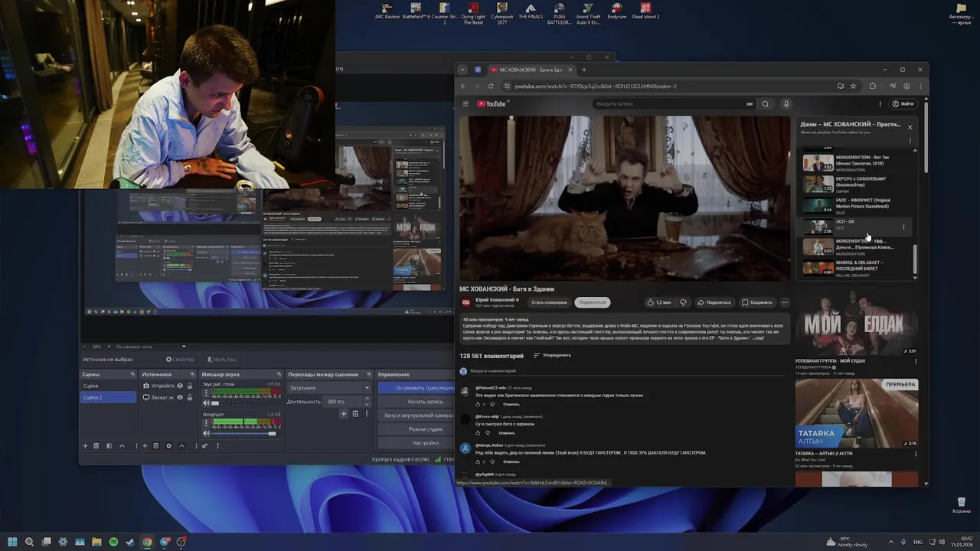Open Audio Mixer panel three-dot menu
The image size is (980, 551).
pos(217,446)
